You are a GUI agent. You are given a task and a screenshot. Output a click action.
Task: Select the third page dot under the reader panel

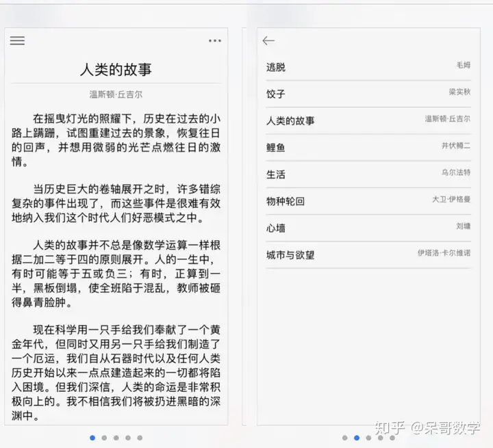tap(116, 438)
